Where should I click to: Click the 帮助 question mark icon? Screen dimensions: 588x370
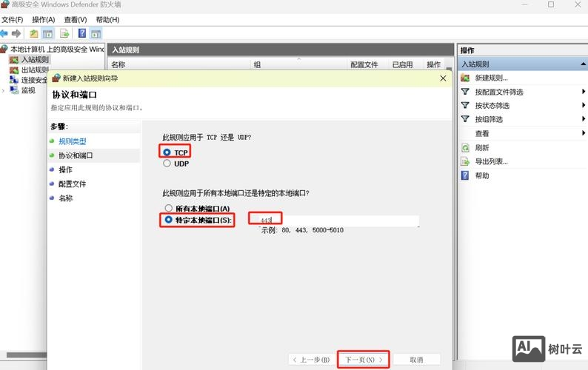tap(465, 175)
